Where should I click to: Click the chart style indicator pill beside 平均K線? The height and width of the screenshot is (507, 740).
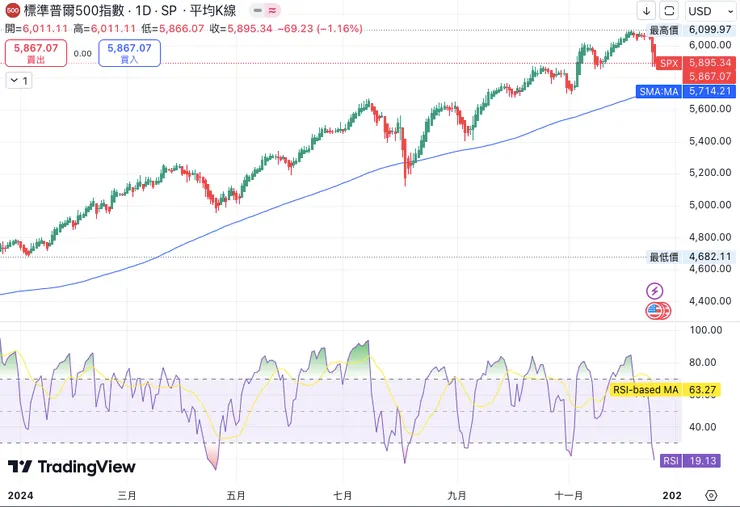(265, 10)
